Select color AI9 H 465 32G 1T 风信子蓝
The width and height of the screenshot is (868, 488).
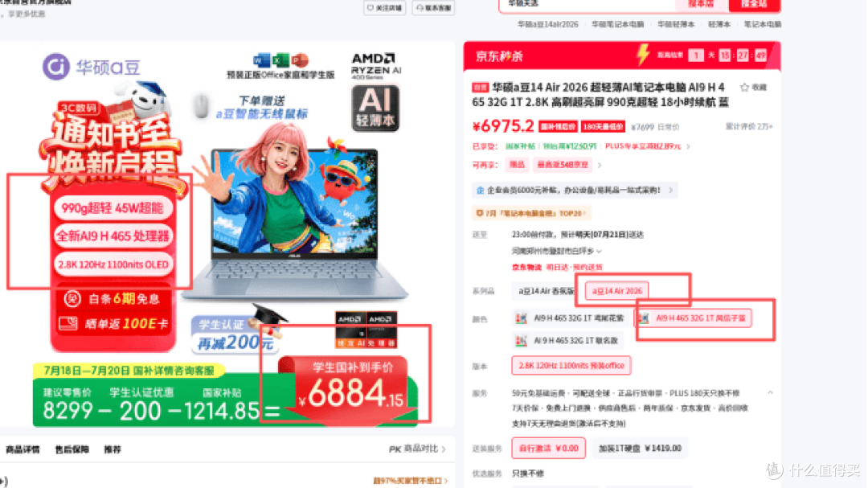tap(693, 318)
